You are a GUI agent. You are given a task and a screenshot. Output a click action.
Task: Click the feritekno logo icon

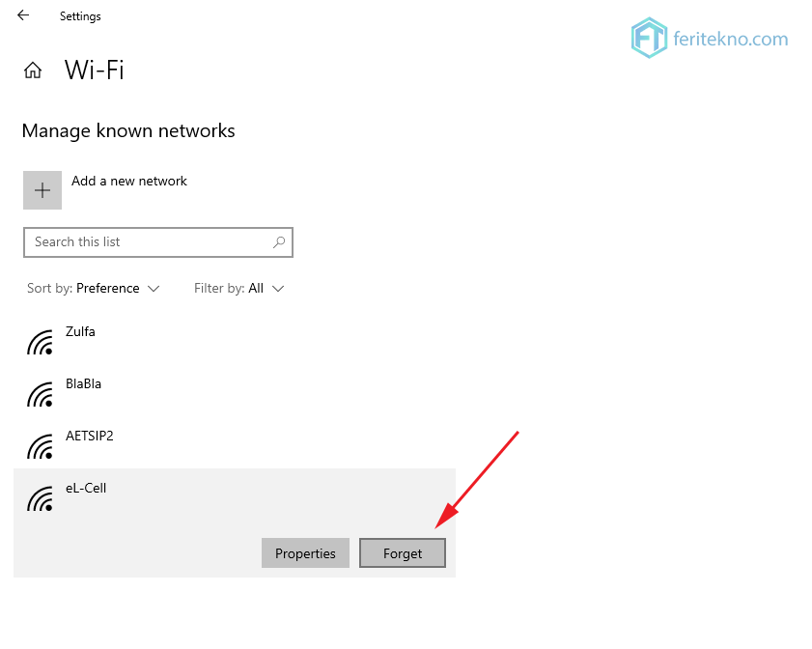649,38
